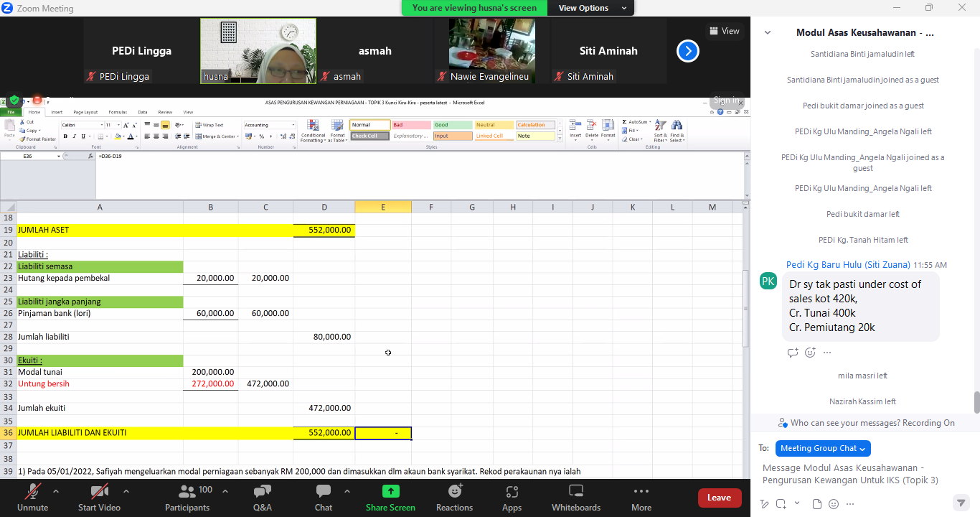
Task: Show next page of participant videos
Action: (687, 51)
